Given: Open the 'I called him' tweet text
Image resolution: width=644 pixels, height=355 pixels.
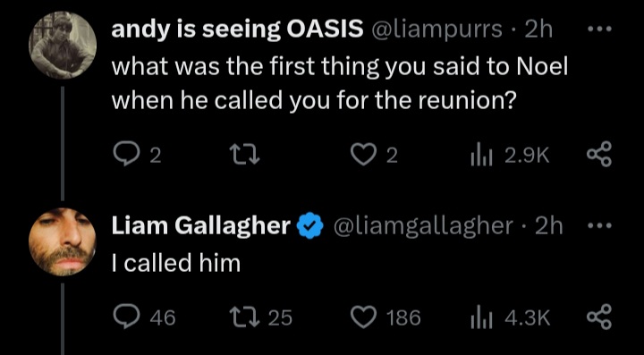Looking at the screenshot, I should [x=176, y=263].
